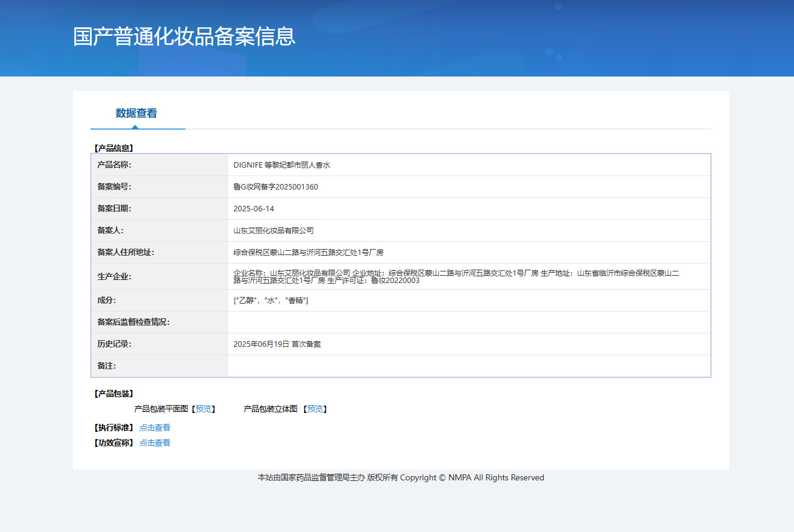Click the 备案人 value 山东艾丽化妆品有限公司

(x=273, y=231)
